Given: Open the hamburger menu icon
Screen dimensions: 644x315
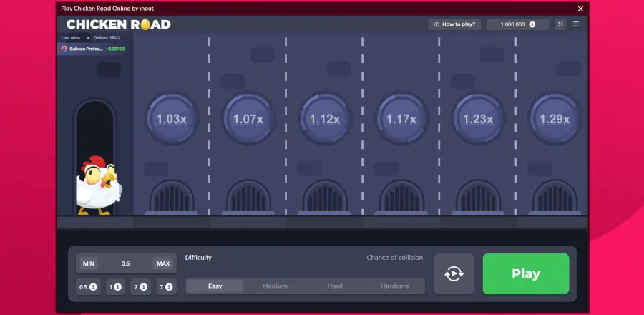Looking at the screenshot, I should click(576, 24).
